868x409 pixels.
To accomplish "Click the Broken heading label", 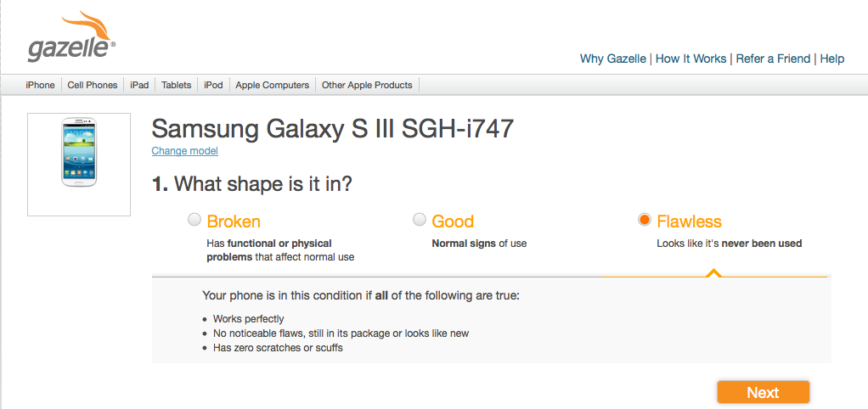I will [234, 221].
